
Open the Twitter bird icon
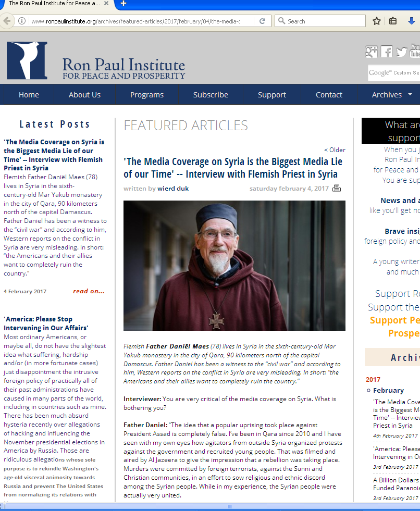(402, 52)
